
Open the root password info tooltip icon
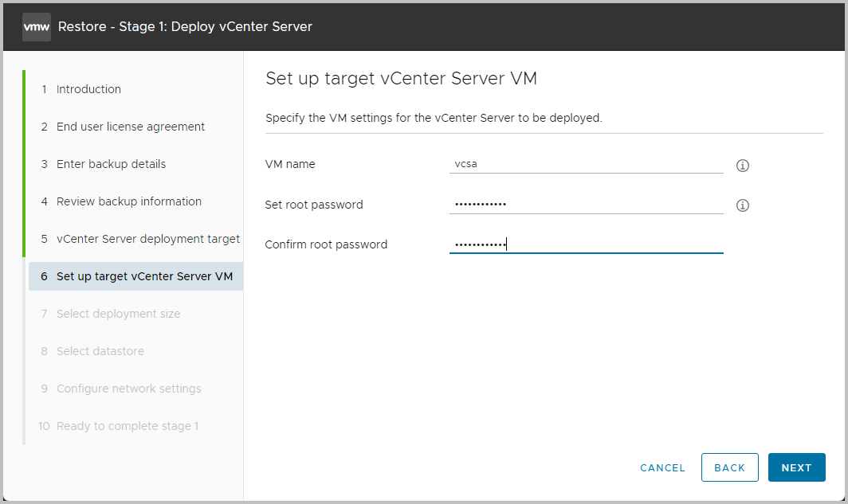[742, 205]
